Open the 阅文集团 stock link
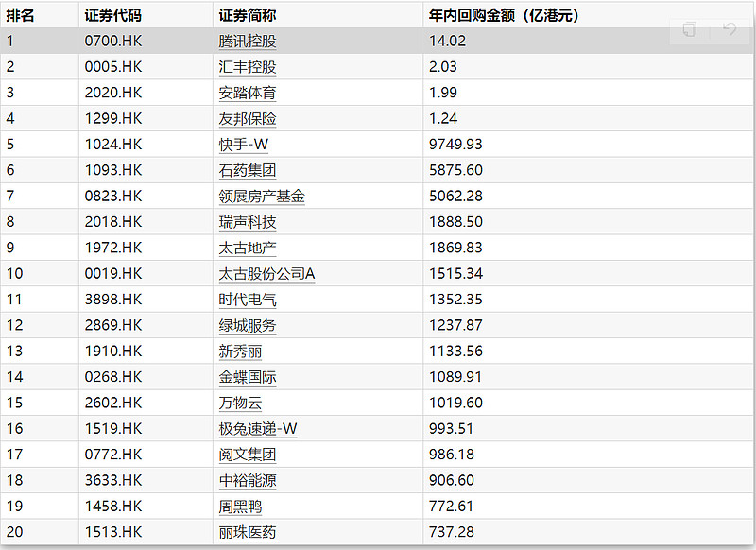This screenshot has height=550, width=756. [x=248, y=455]
